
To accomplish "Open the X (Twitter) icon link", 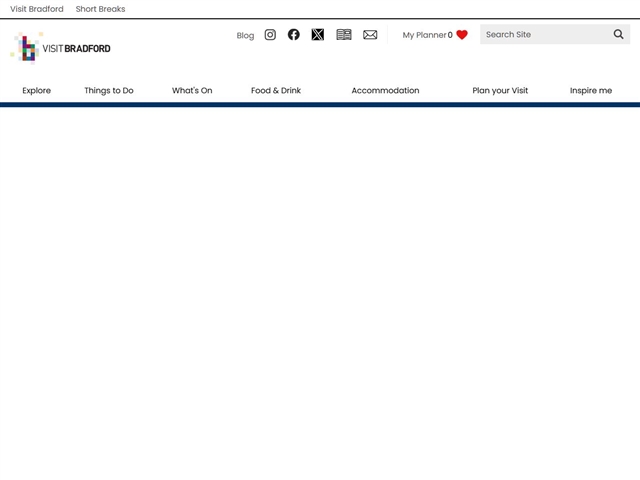I will (318, 35).
